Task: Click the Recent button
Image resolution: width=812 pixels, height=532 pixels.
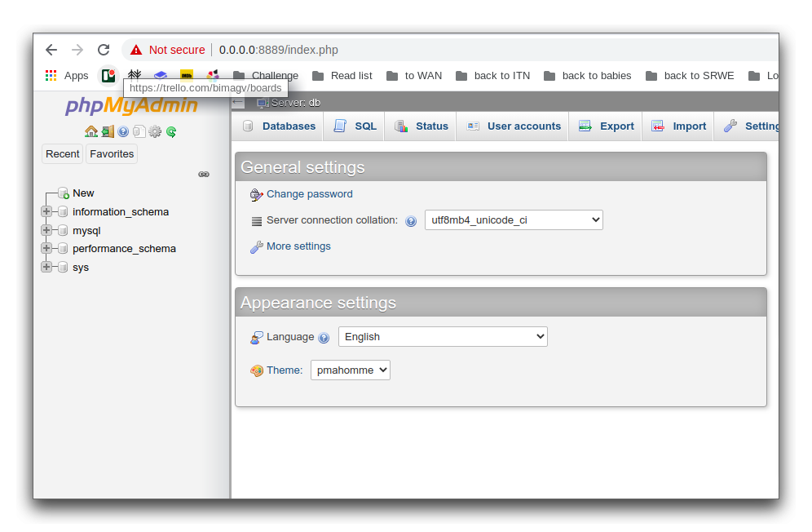Action: (x=63, y=154)
